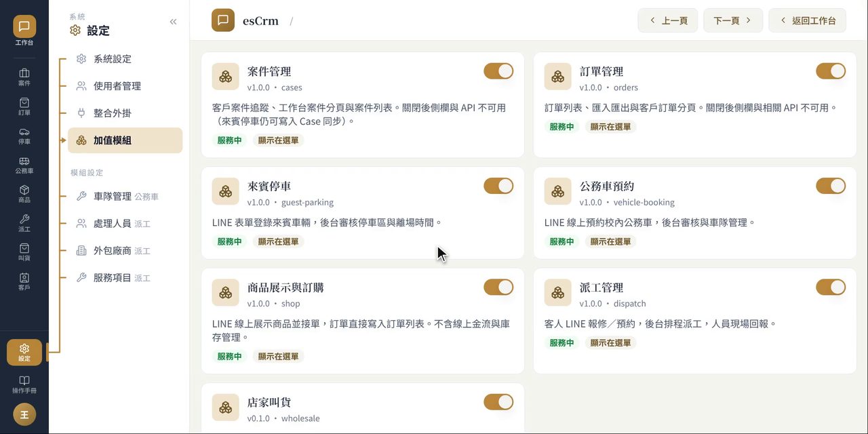
Task: Click the 商品展示與訂購 module icon
Action: 226,292
